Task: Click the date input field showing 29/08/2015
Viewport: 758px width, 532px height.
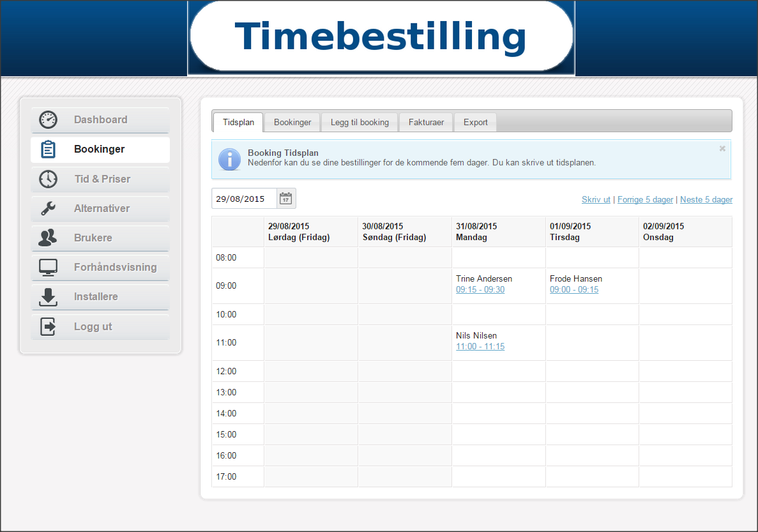Action: [244, 199]
